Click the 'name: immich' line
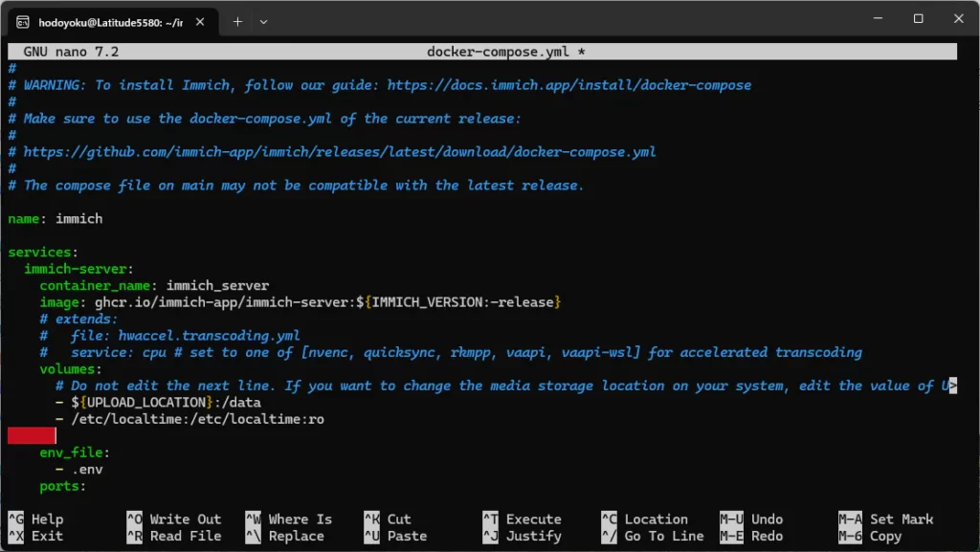The width and height of the screenshot is (980, 552). [x=55, y=218]
